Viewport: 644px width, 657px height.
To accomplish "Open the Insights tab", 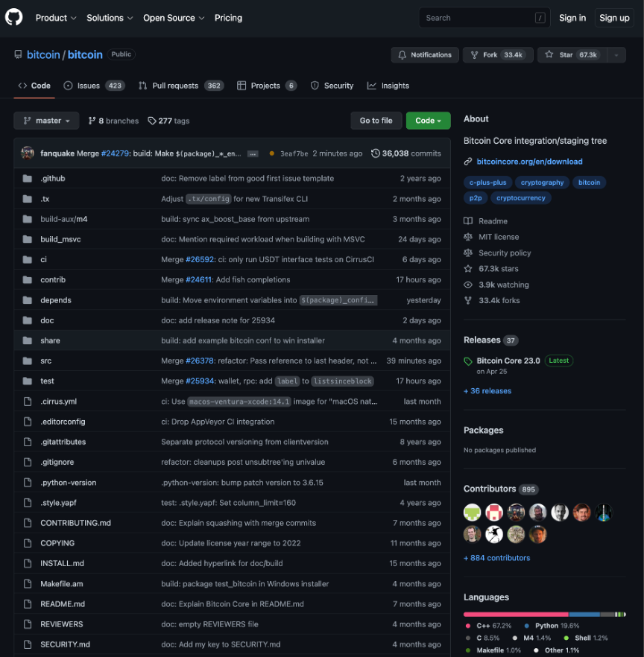I will tap(388, 86).
